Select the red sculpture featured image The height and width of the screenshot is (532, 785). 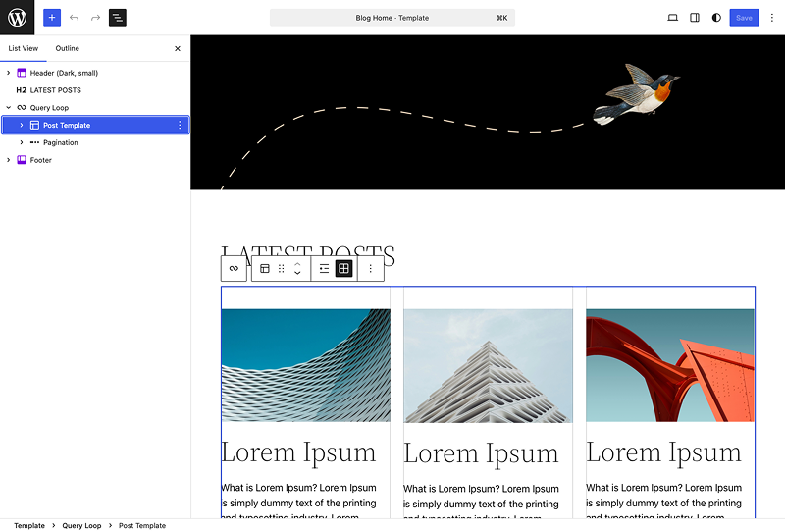click(x=670, y=365)
